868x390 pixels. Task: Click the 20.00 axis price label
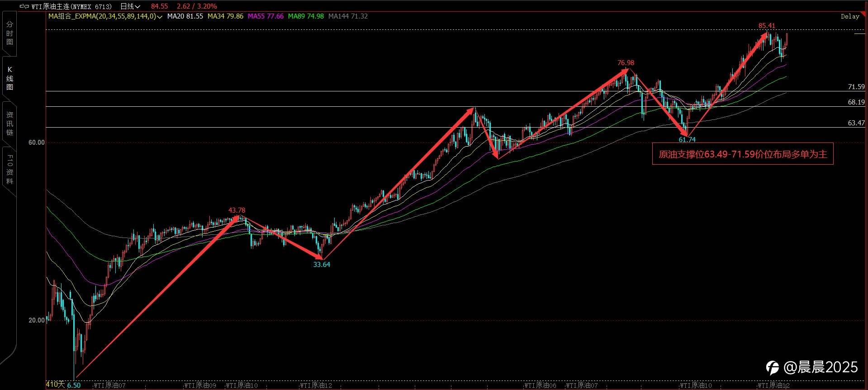click(x=36, y=320)
